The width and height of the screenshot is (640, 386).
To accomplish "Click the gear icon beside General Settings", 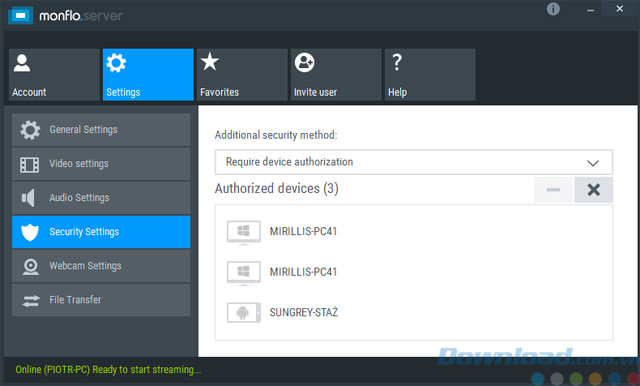I will click(30, 130).
